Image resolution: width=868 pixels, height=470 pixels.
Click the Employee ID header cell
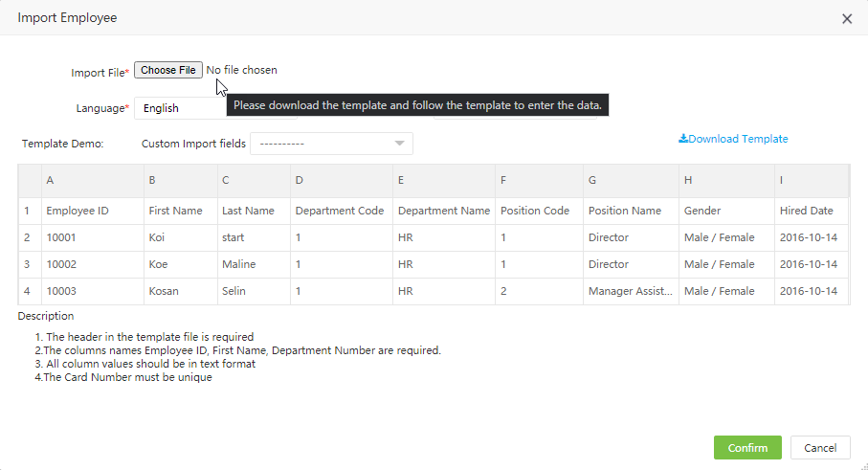[92, 211]
